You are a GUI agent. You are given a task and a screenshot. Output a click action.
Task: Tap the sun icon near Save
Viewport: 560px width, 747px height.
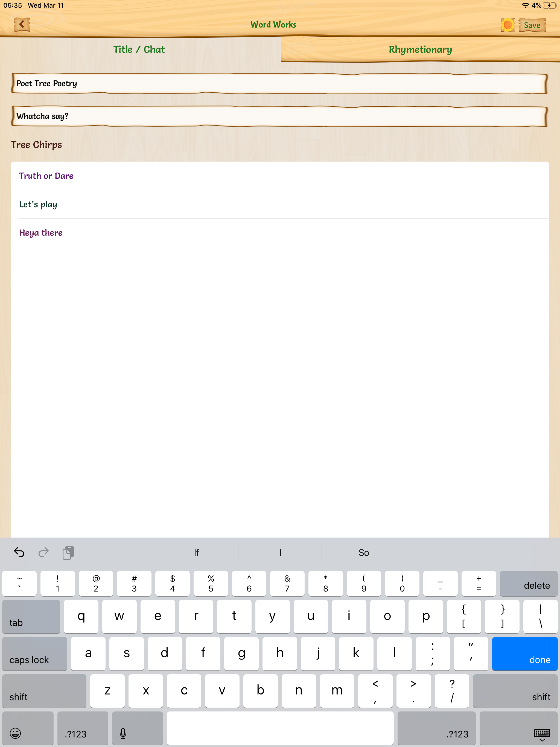tap(507, 25)
